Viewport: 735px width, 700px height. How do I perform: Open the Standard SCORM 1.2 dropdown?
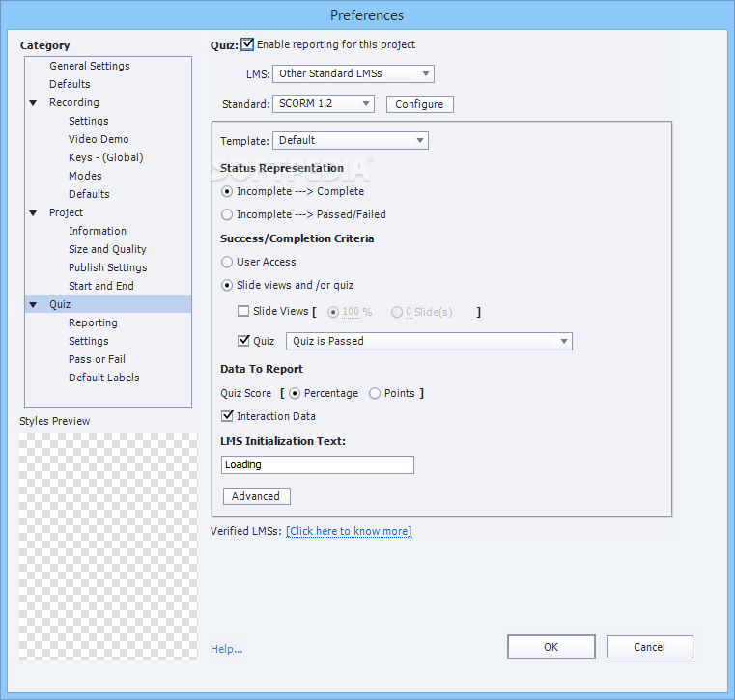pyautogui.click(x=324, y=103)
